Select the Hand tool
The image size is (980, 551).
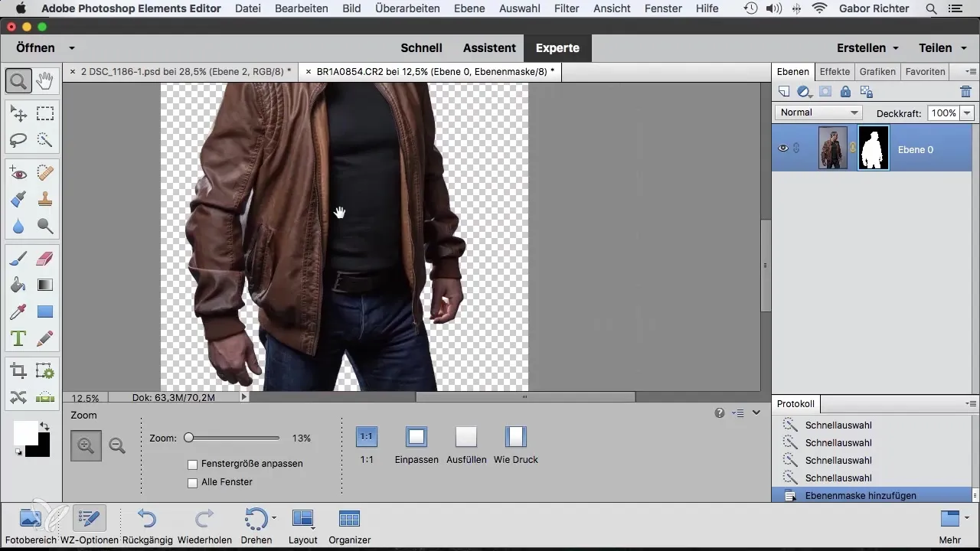pyautogui.click(x=45, y=80)
